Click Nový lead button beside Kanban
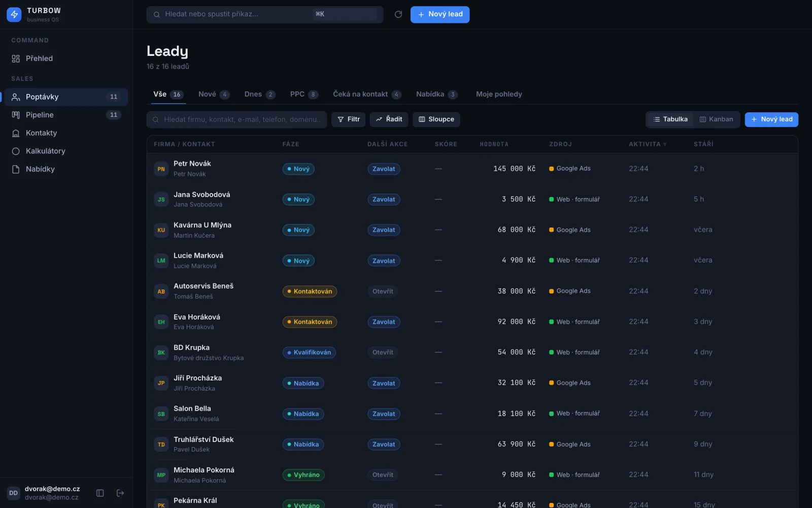Viewport: 812px width, 508px height. (771, 119)
